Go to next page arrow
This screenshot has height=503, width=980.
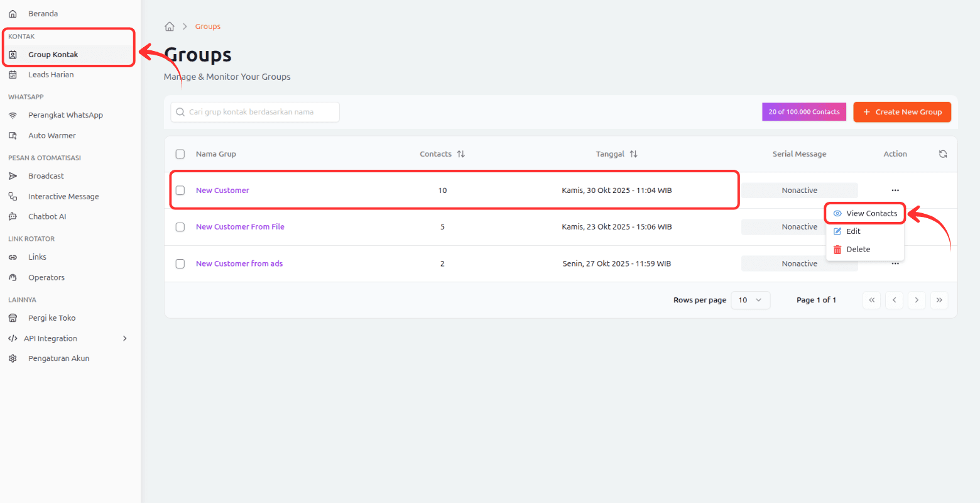(917, 300)
